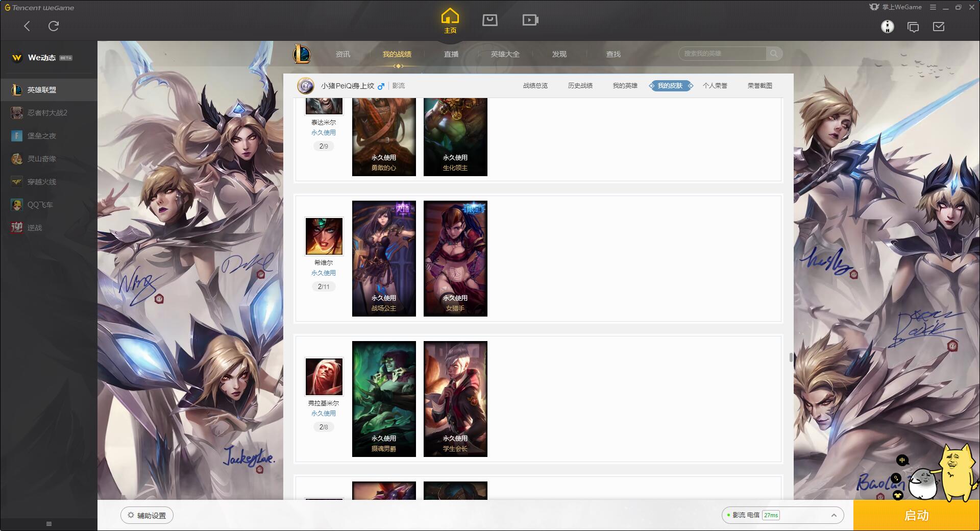Click the sidebar collapse handle at bottom

[x=49, y=524]
